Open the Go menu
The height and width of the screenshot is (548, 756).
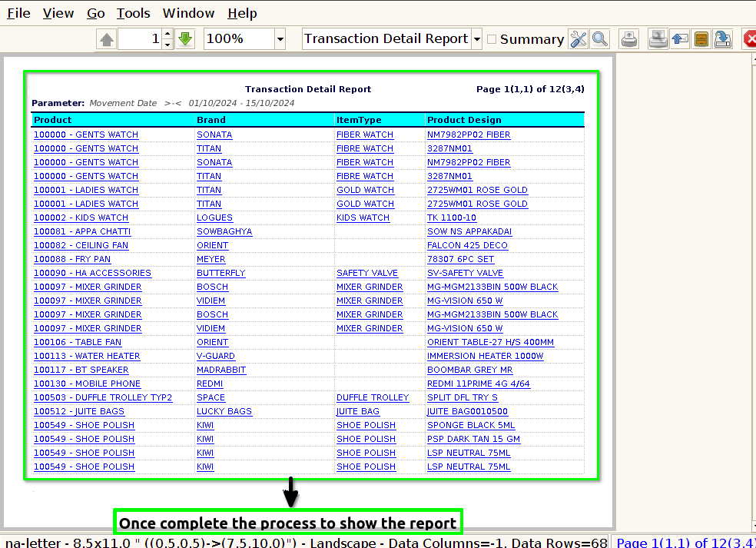pyautogui.click(x=96, y=13)
